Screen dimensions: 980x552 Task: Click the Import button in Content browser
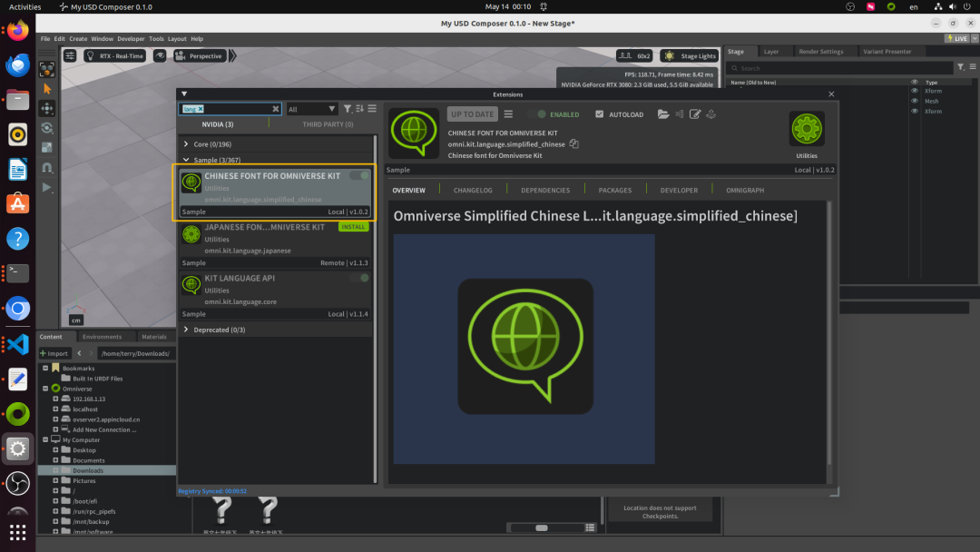tap(54, 353)
